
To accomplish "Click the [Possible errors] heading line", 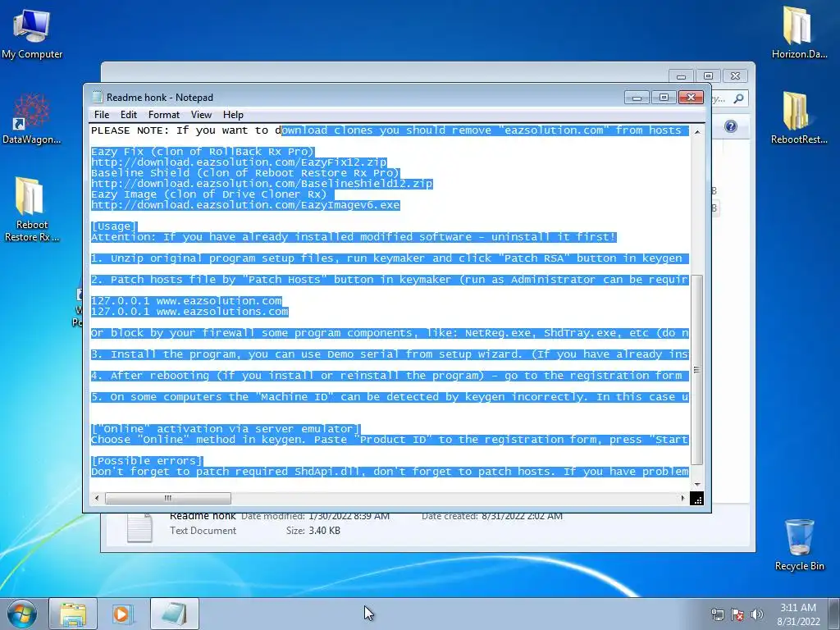I will click(148, 461).
